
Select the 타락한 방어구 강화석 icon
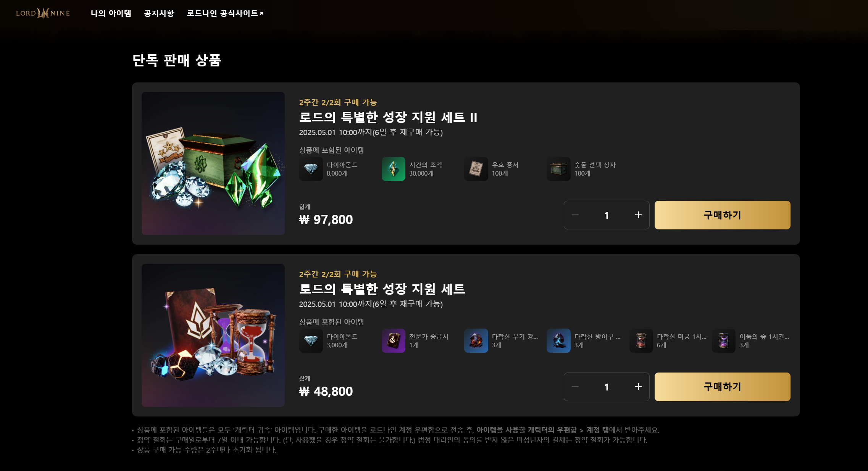pyautogui.click(x=558, y=340)
